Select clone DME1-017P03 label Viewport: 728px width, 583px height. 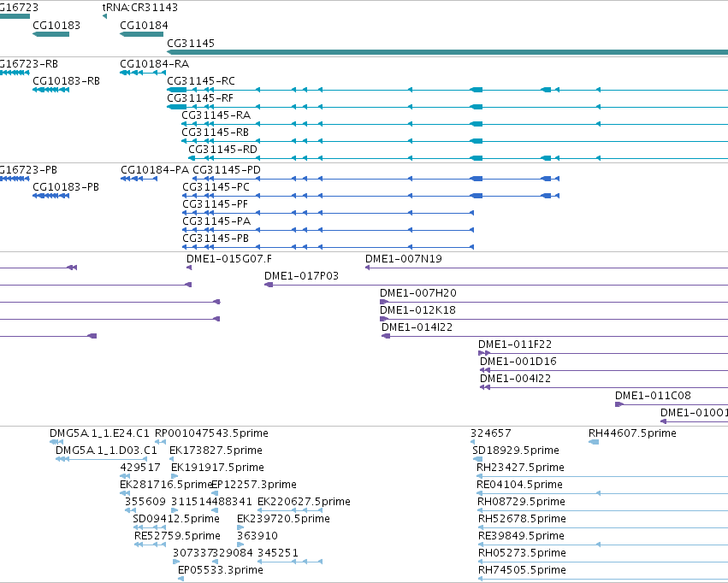[x=302, y=276]
